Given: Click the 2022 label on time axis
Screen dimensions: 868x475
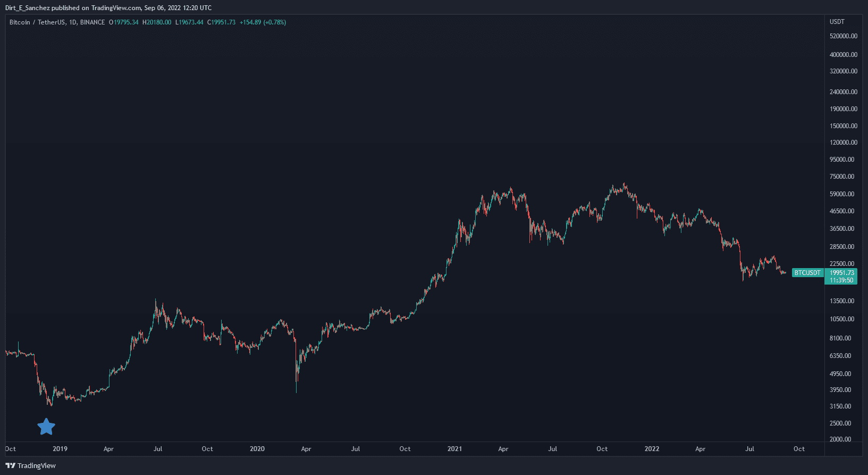Looking at the screenshot, I should 652,449.
